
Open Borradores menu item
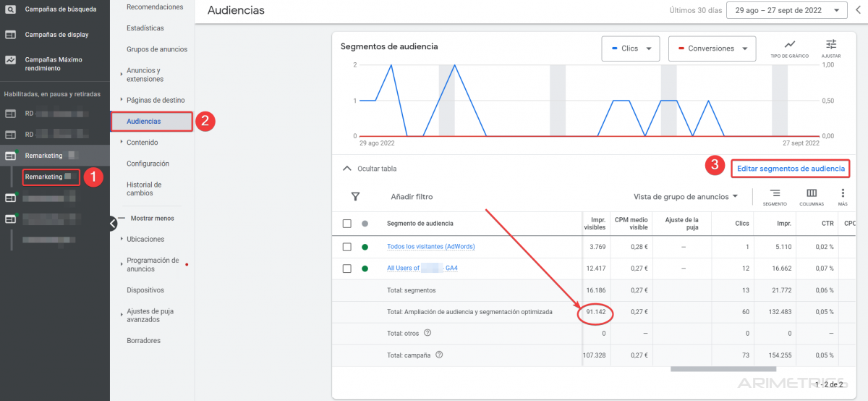pyautogui.click(x=143, y=340)
